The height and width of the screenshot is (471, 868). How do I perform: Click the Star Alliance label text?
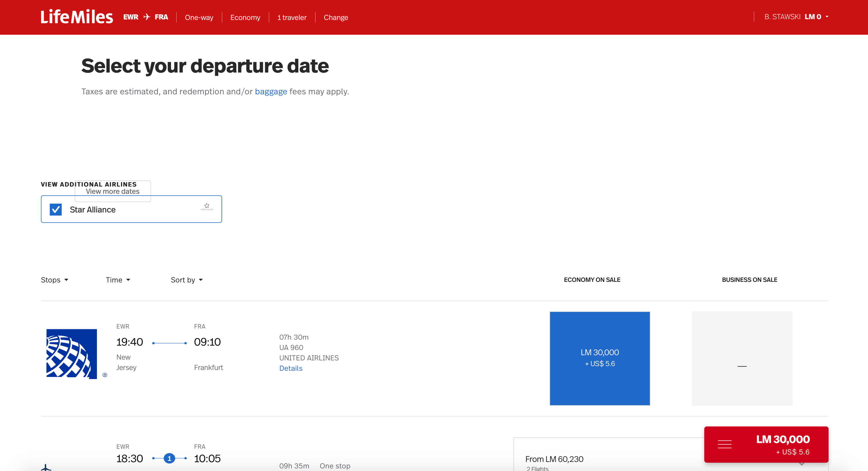tap(93, 210)
